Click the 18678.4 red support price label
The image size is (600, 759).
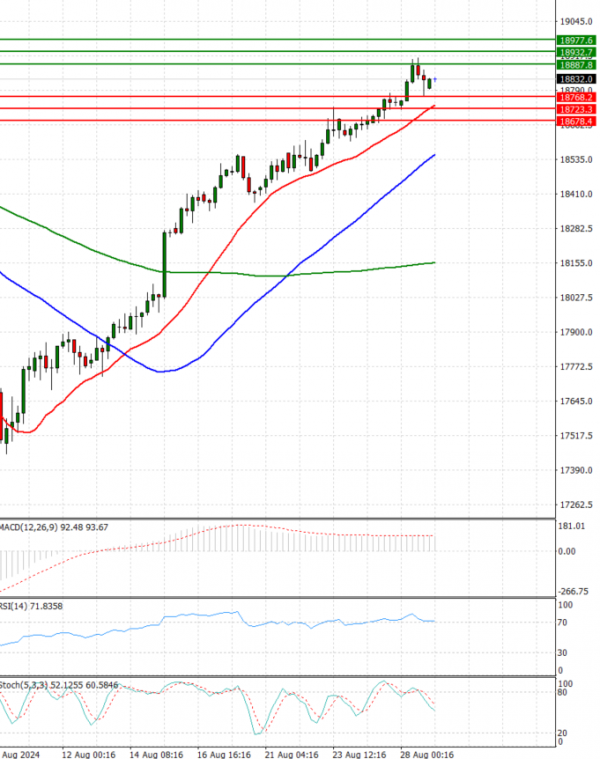click(576, 121)
